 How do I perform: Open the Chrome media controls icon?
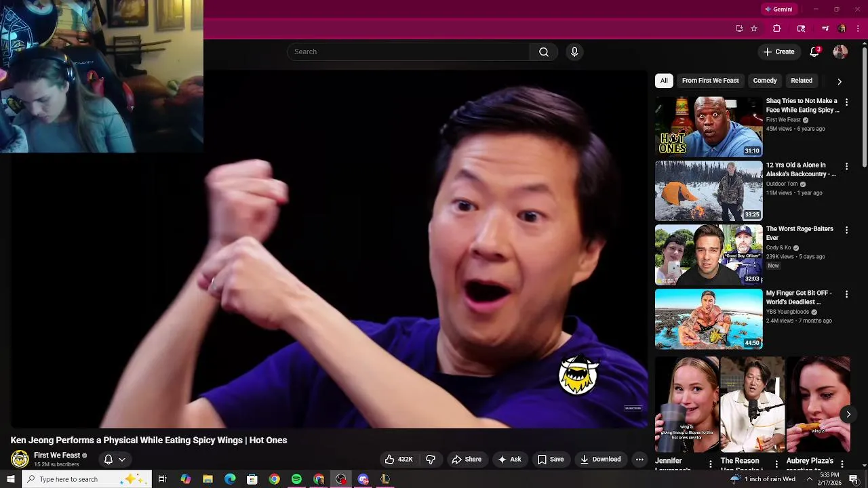(825, 28)
